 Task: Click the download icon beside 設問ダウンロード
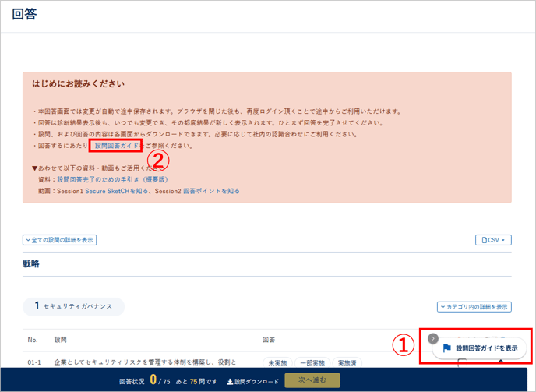[x=230, y=381]
